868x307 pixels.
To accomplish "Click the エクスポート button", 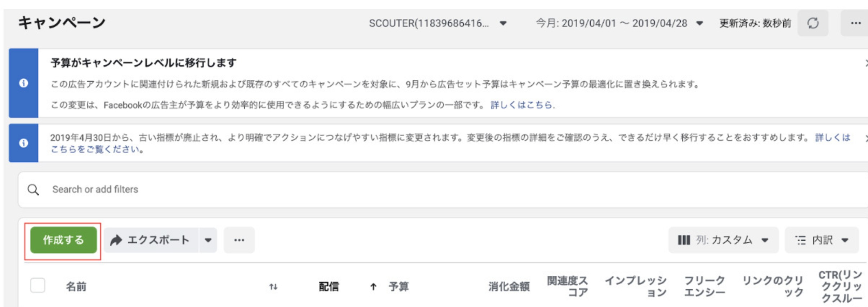I will tap(151, 240).
